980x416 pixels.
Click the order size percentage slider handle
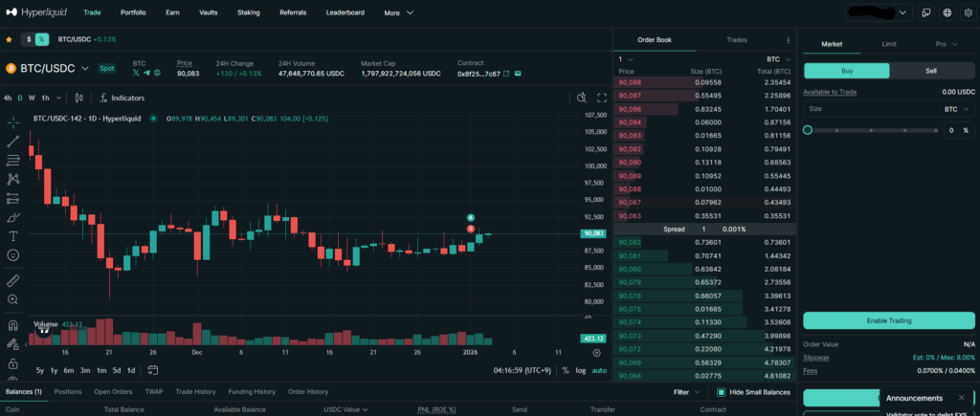coord(808,130)
